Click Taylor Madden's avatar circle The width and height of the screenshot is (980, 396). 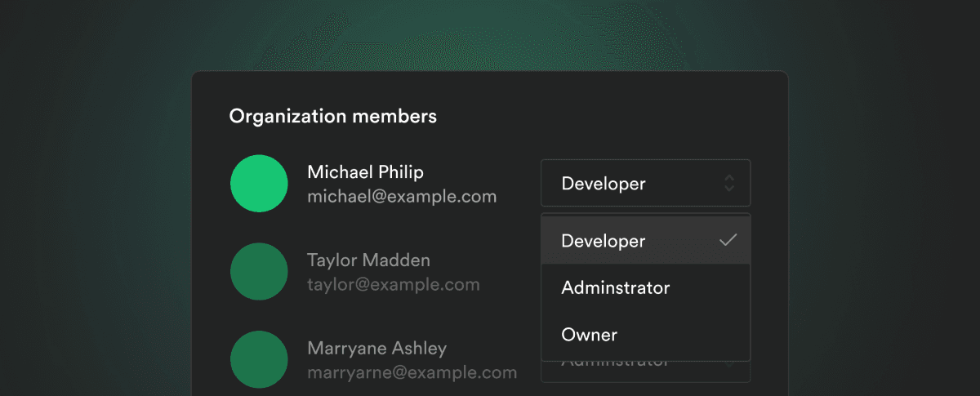tap(259, 272)
